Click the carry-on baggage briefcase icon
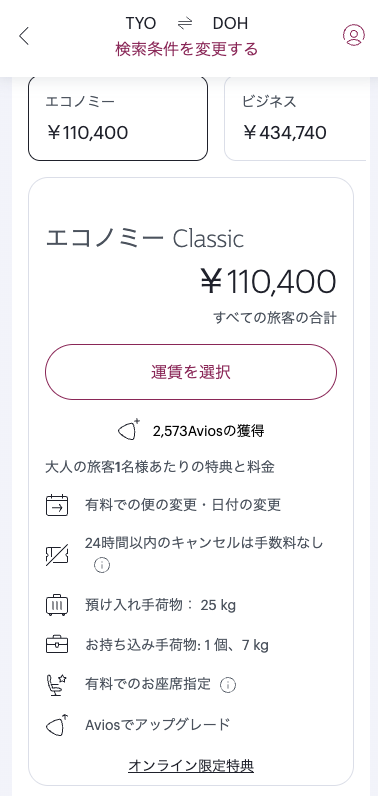 pyautogui.click(x=57, y=645)
